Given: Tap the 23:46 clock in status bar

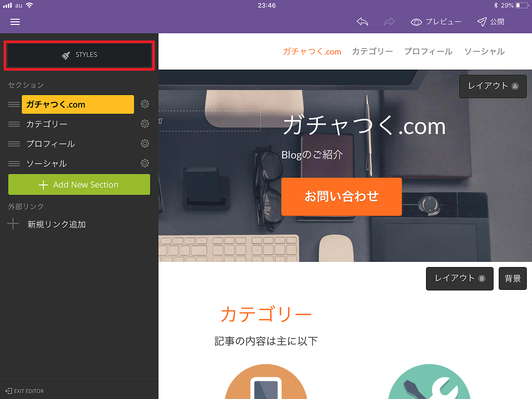Looking at the screenshot, I should coord(267,5).
